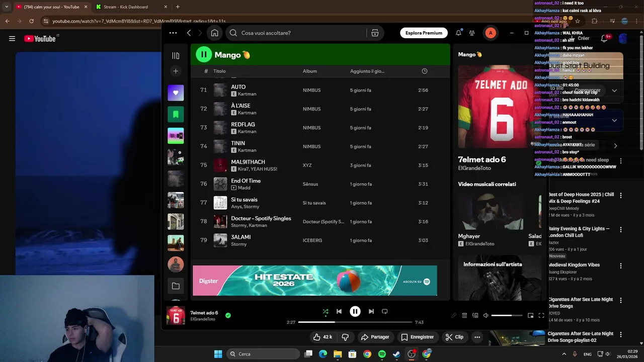Like the YouTube video (42 k)
This screenshot has height=362, width=644.
pos(323,337)
